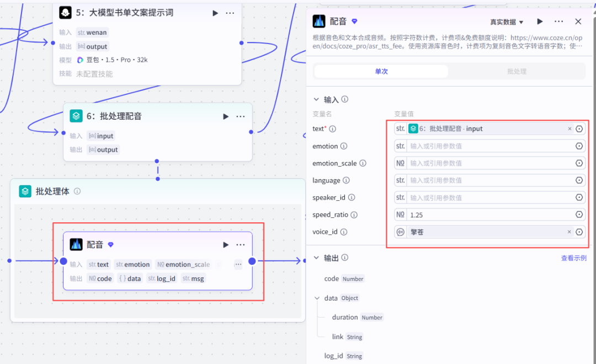Click the node 5 LLM avatar icon
The image size is (596, 364).
[65, 13]
